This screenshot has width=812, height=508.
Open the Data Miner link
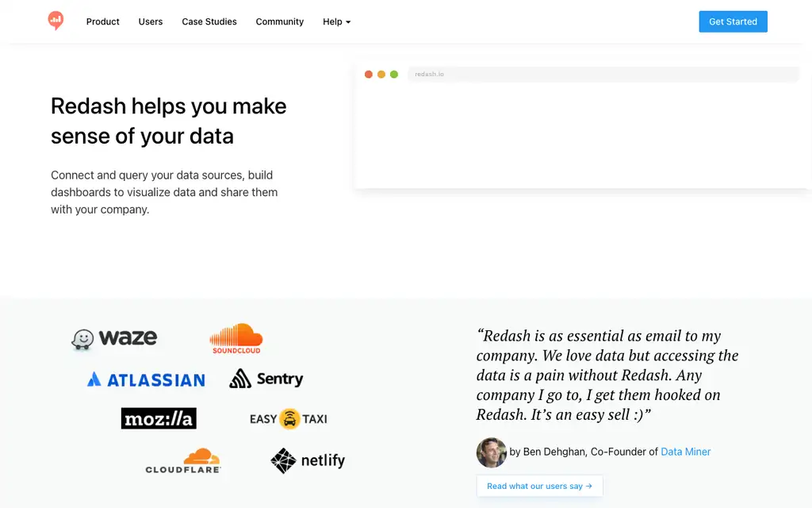click(686, 452)
